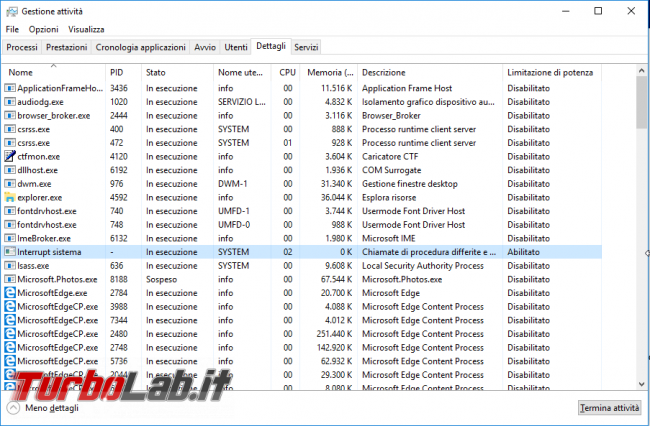Click the scrollbar up arrow
The height and width of the screenshot is (426, 650).
641,71
